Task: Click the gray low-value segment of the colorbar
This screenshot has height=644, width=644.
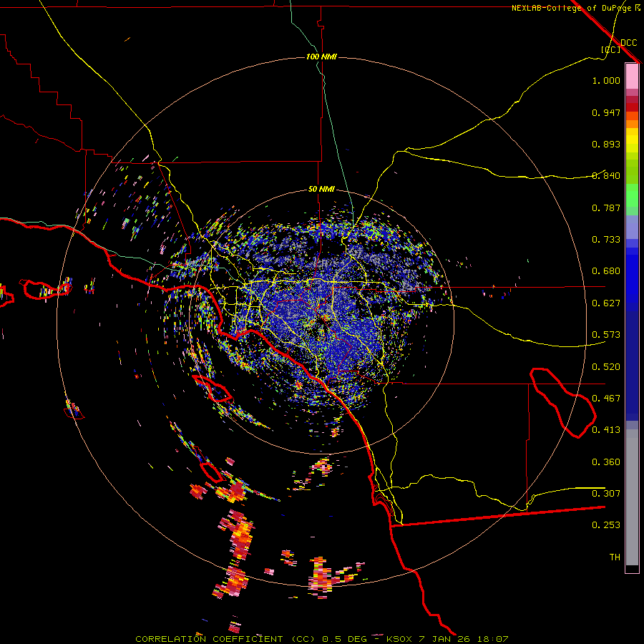Action: pyautogui.click(x=632, y=497)
